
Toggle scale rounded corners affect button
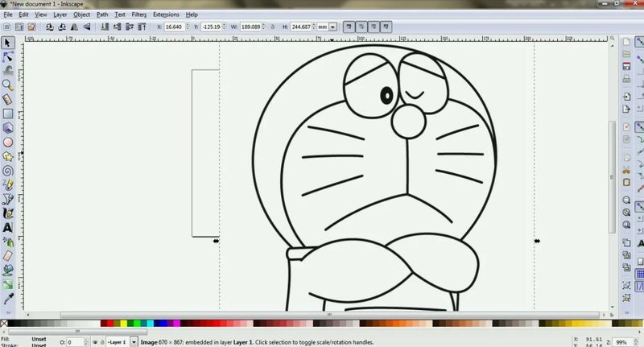361,27
